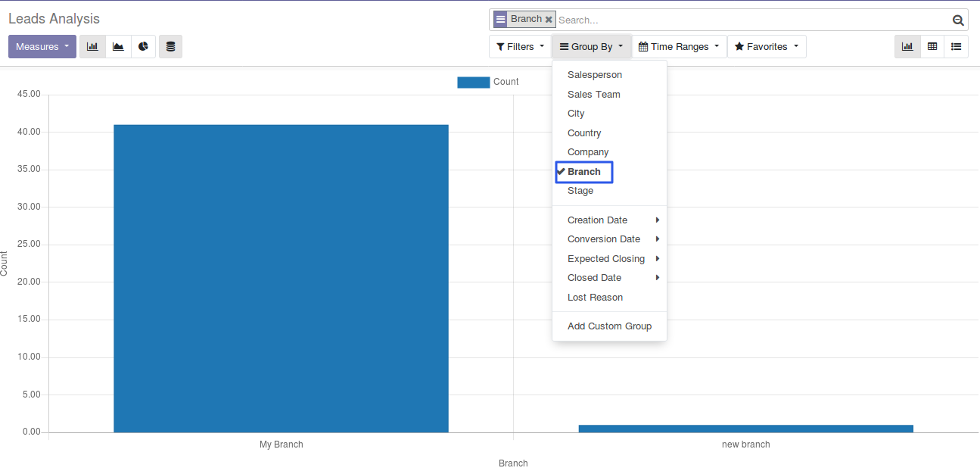
Task: Remove the Branch search facet
Action: click(x=549, y=20)
